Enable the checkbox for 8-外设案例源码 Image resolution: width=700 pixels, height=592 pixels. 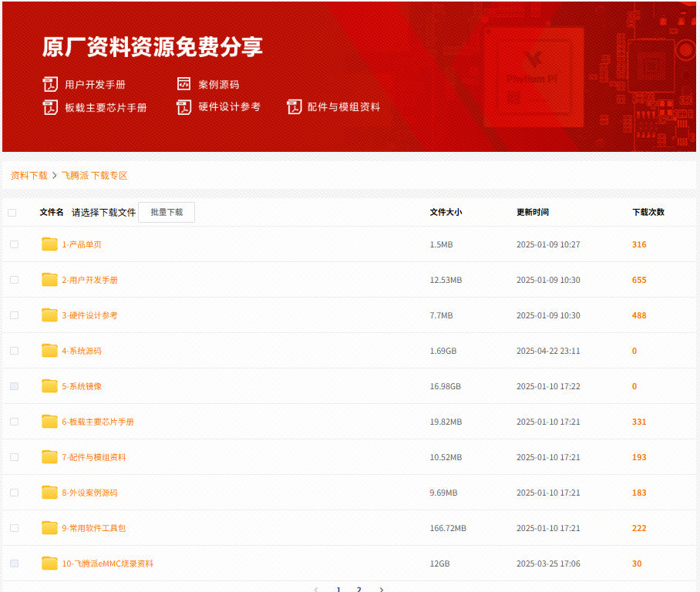click(15, 493)
